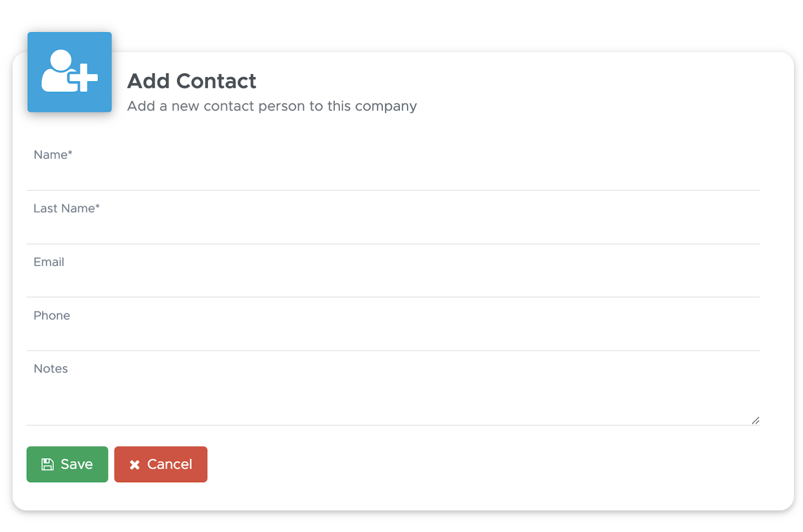Viewport: 803px width, 532px height.
Task: Click the "Last Name*" field label
Action: click(67, 209)
